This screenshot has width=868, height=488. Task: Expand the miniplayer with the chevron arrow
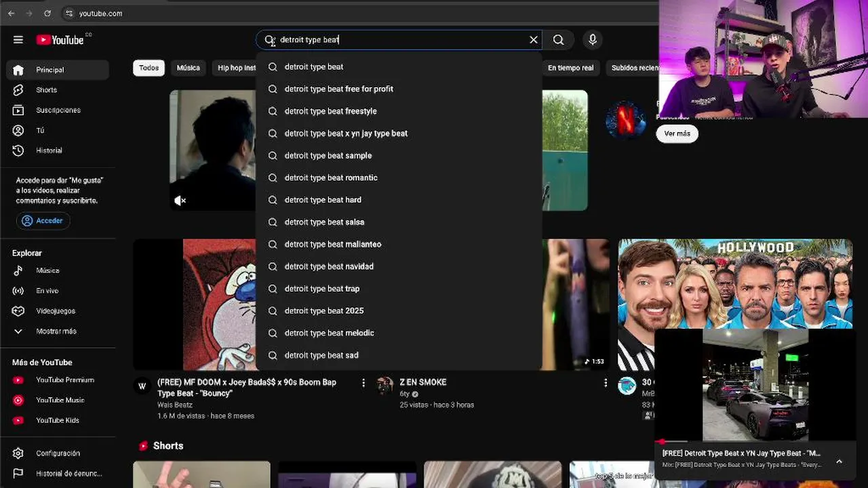(839, 462)
